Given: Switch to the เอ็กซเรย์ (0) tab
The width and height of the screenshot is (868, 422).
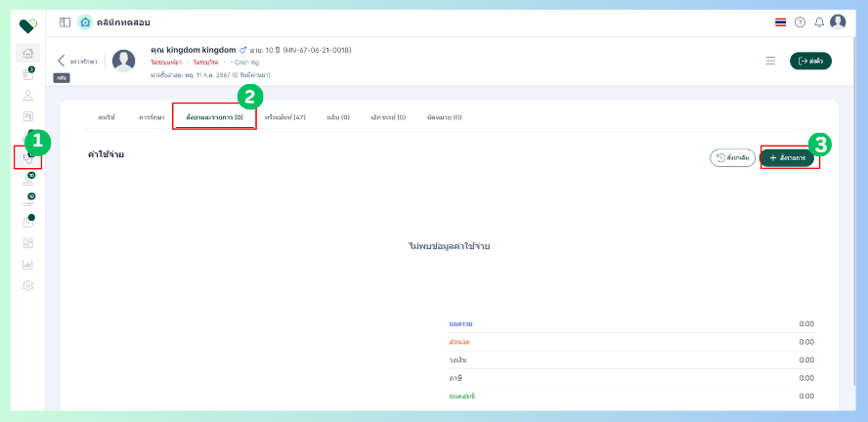Looking at the screenshot, I should (388, 117).
